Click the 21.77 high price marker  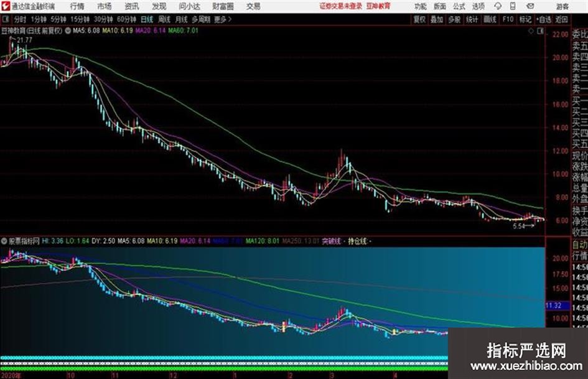pos(24,40)
